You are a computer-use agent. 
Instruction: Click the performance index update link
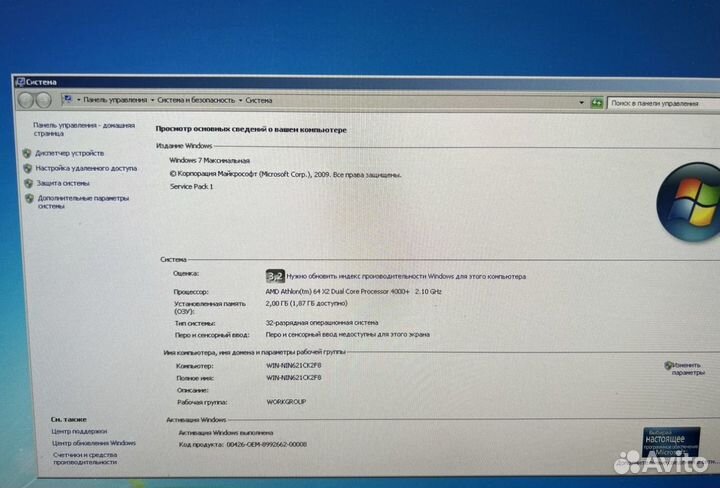(406, 276)
